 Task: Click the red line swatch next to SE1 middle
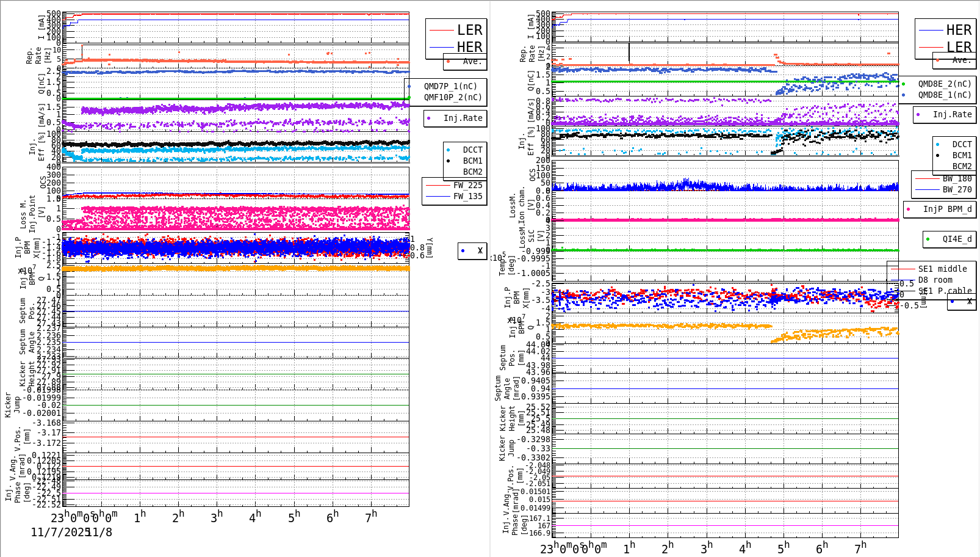902,269
